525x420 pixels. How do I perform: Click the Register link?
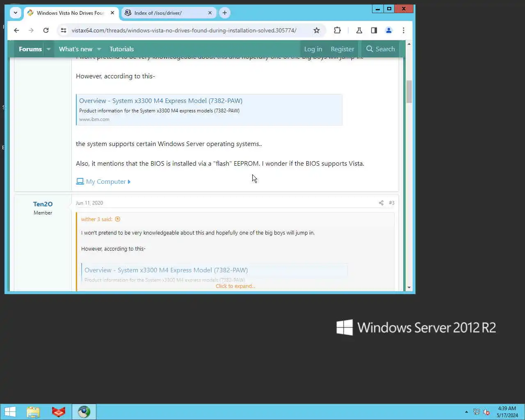342,49
